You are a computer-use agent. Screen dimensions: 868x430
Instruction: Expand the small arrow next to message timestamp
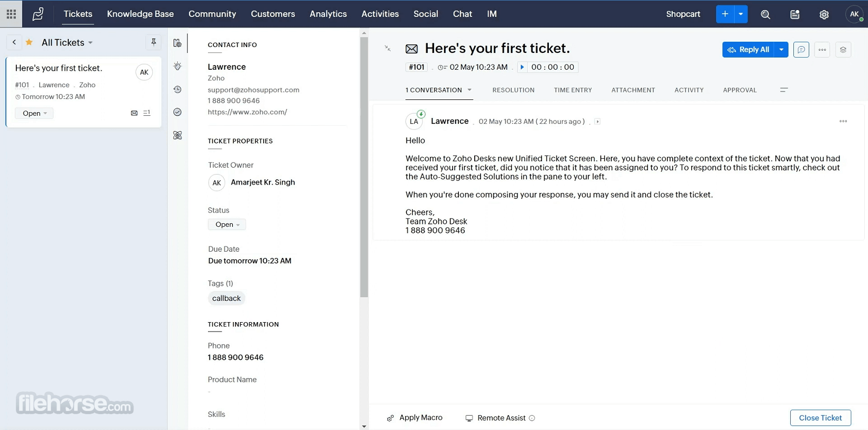tap(597, 122)
